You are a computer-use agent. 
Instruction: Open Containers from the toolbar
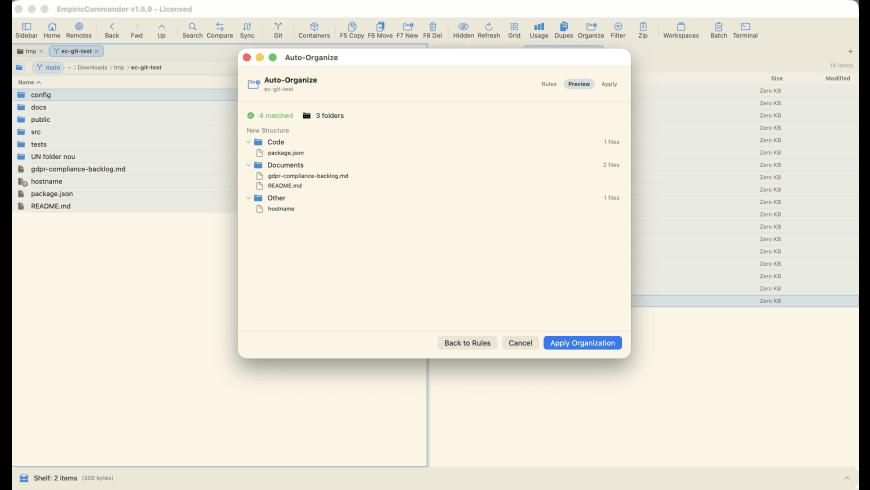314,31
